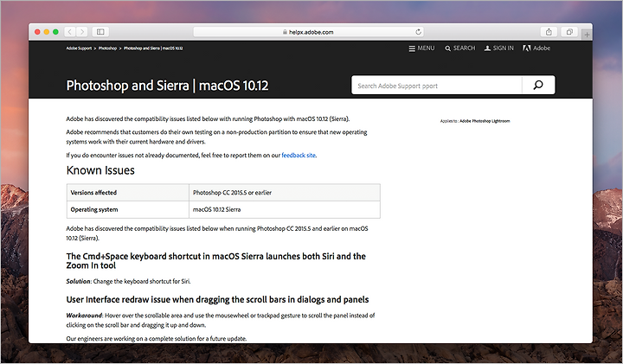Click Adobe Photoshop Lightroom applies-to link
The width and height of the screenshot is (623, 364).
[485, 121]
